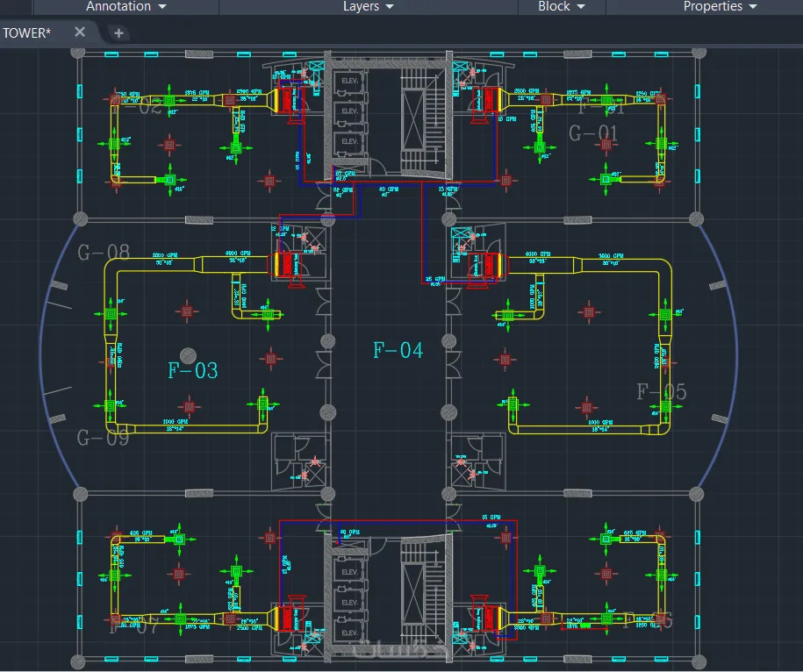Click the bottom ELEV. label in lower core
The width and height of the screenshot is (803, 672).
350,633
